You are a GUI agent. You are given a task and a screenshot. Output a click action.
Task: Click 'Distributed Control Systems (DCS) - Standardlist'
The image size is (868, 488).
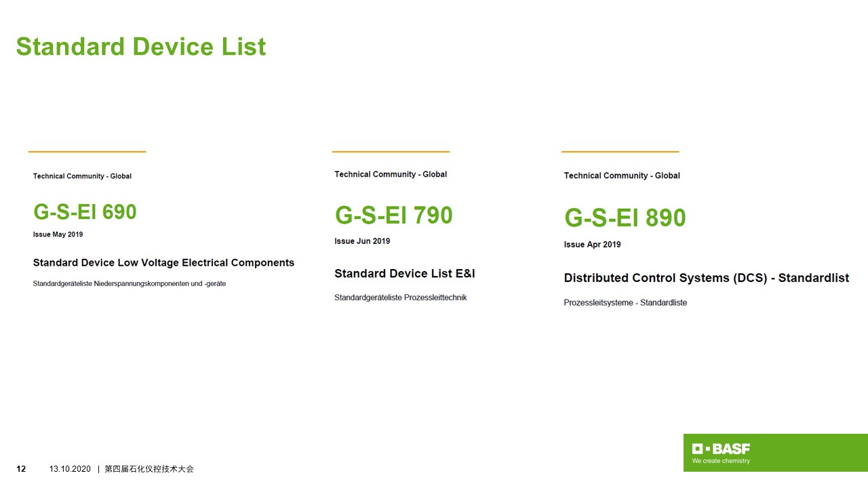(707, 278)
